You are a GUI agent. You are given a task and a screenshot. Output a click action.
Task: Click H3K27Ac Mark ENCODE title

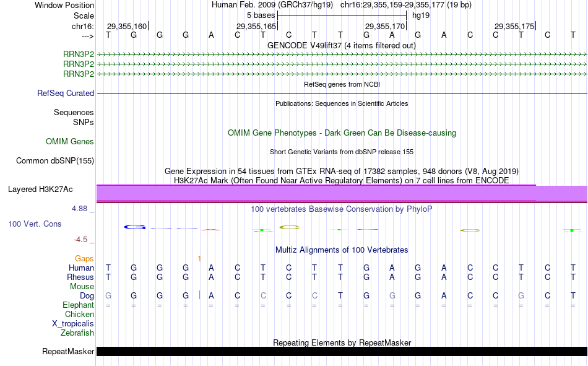[342, 181]
